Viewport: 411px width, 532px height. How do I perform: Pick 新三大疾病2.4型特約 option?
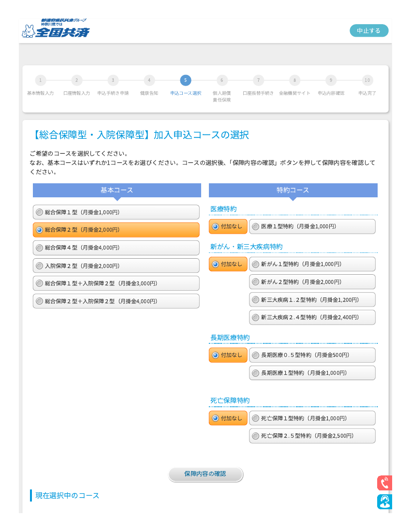(x=312, y=317)
